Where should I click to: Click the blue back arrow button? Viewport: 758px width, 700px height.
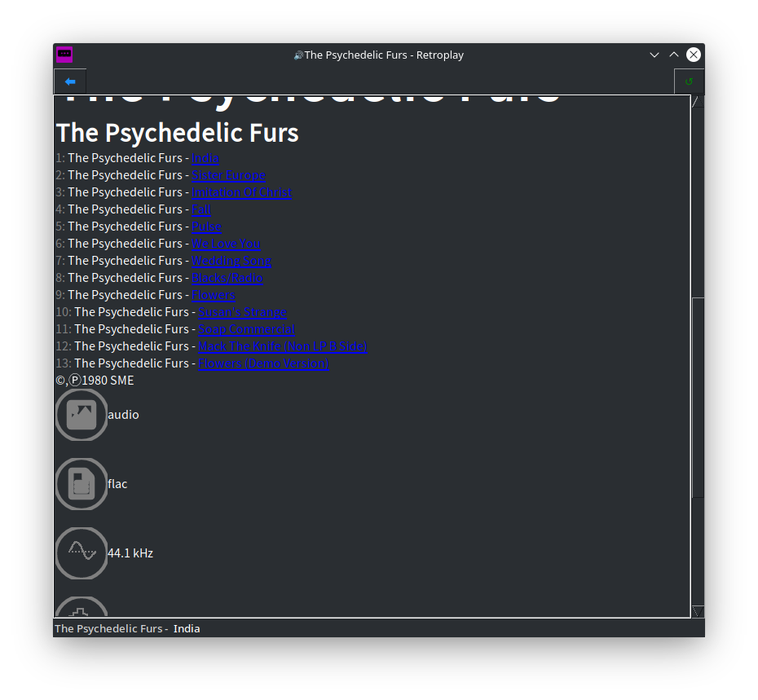[70, 81]
